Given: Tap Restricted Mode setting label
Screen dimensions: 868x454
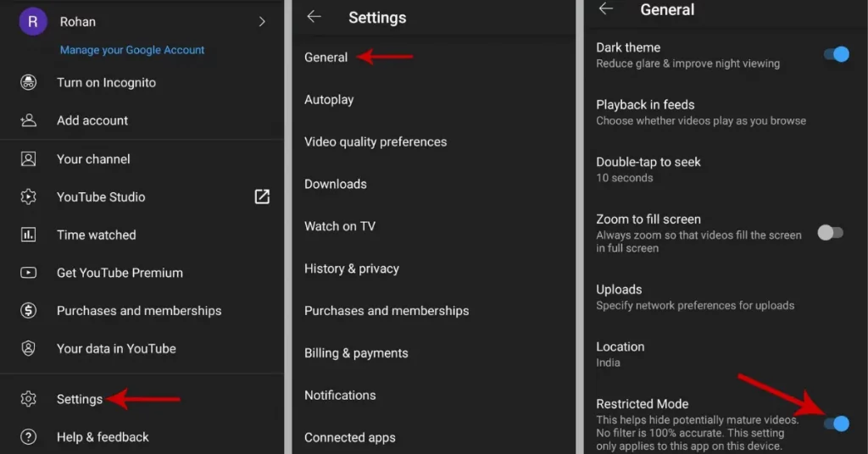Looking at the screenshot, I should [643, 404].
